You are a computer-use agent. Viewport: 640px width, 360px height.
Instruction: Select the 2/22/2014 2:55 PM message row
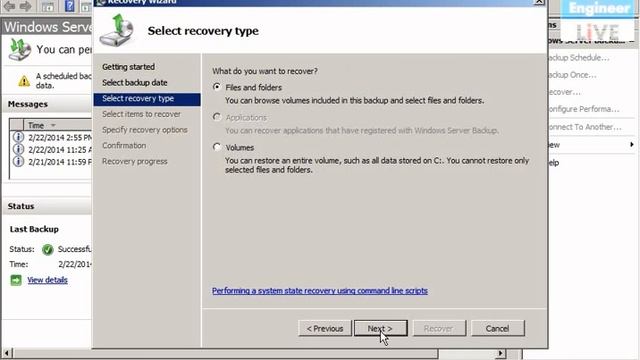tap(51, 137)
